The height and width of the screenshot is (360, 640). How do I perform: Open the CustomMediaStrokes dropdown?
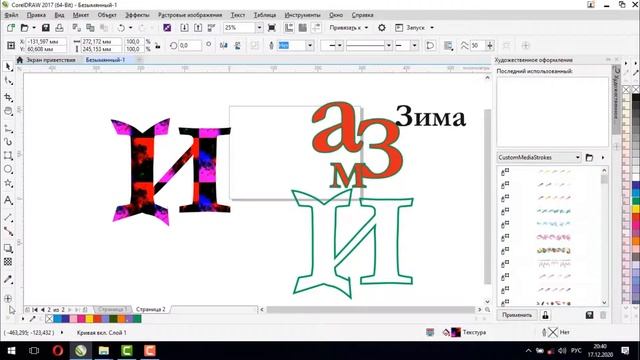(x=578, y=158)
